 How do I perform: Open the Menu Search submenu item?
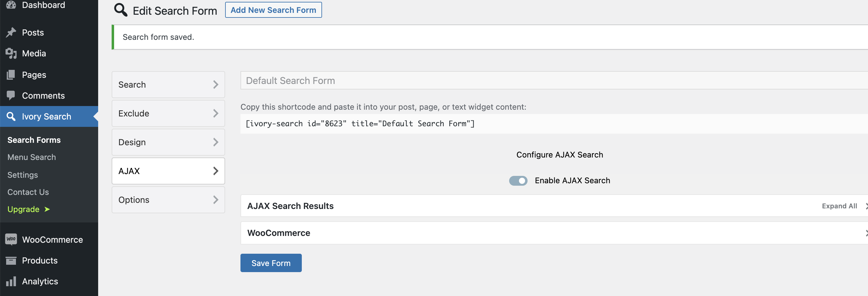tap(32, 157)
